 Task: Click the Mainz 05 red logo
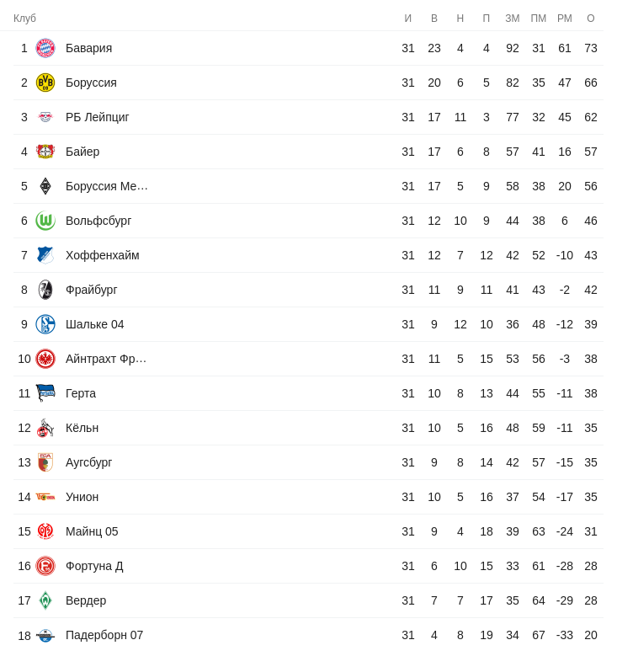pyautogui.click(x=45, y=531)
